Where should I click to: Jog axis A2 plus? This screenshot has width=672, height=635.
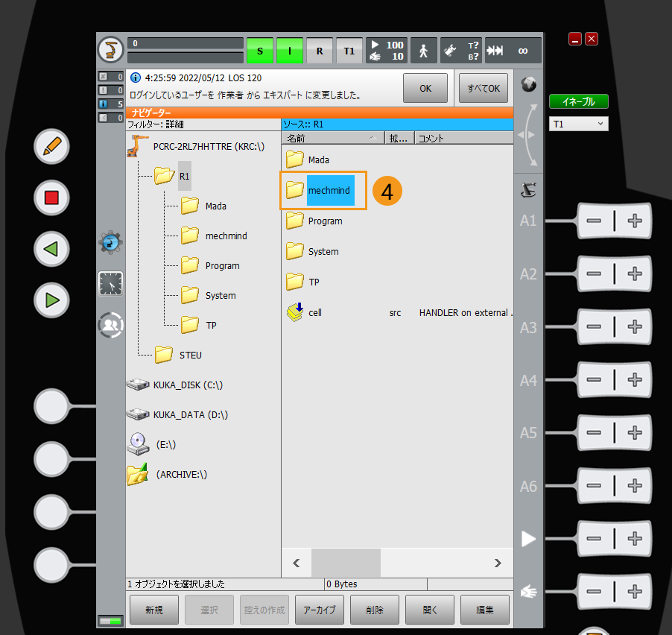pos(634,274)
